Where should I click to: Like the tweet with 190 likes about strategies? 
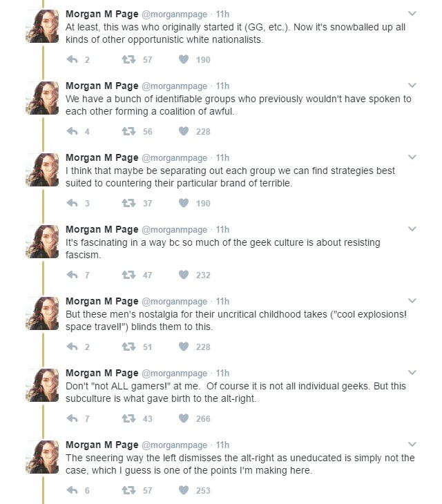pyautogui.click(x=183, y=204)
